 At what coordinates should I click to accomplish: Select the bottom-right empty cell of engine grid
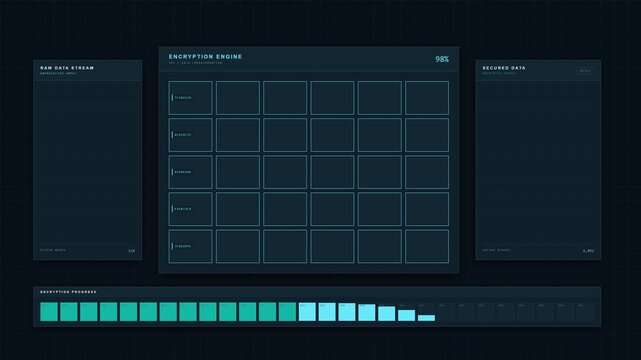427,246
